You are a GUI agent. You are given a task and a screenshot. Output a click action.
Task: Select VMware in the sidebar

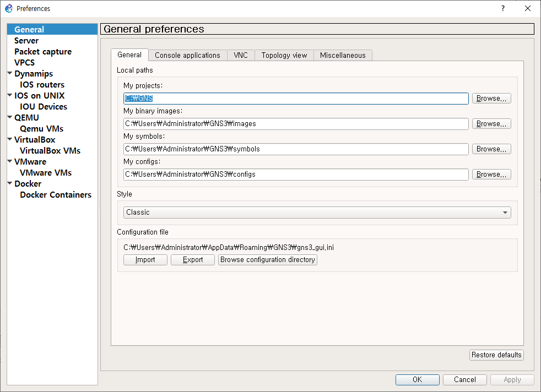[30, 162]
